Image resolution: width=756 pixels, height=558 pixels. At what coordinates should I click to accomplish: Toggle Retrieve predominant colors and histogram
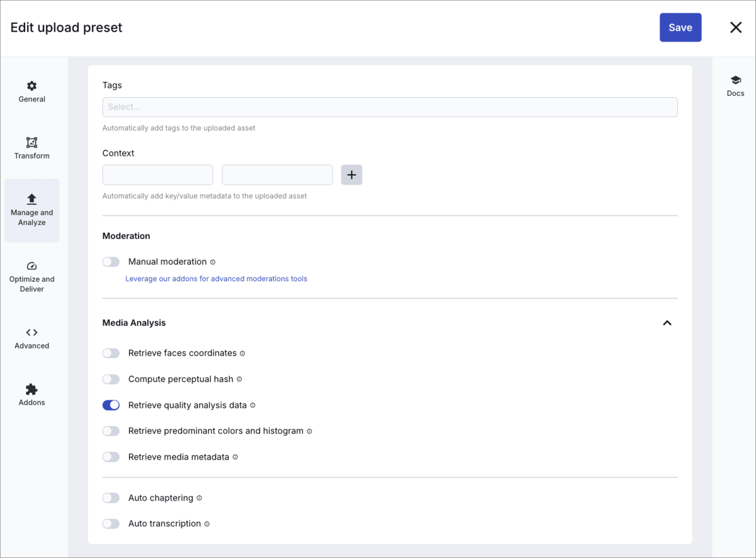(x=111, y=431)
